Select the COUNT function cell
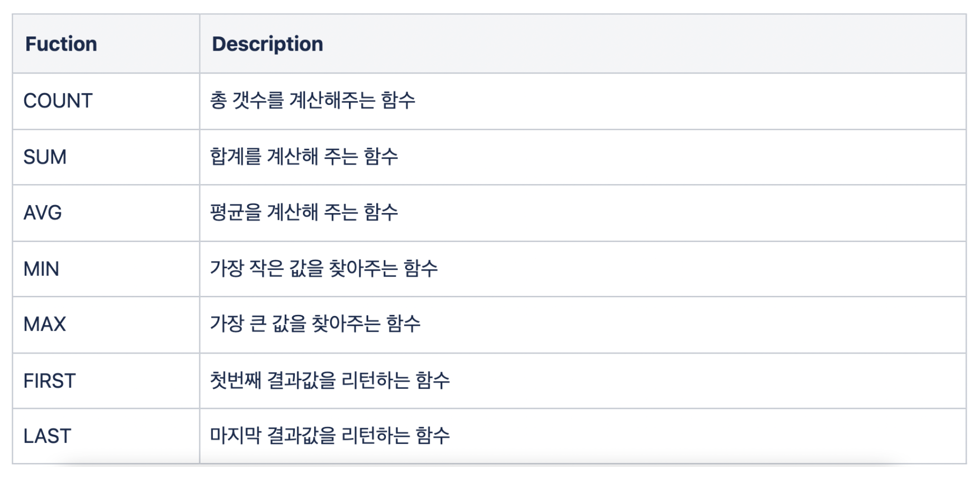This screenshot has height=484, width=980. (x=106, y=101)
